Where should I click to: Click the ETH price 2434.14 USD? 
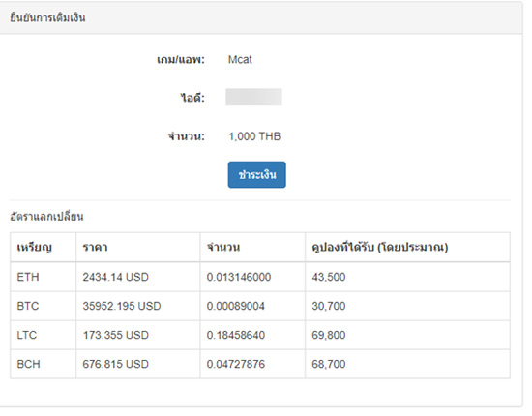116,277
